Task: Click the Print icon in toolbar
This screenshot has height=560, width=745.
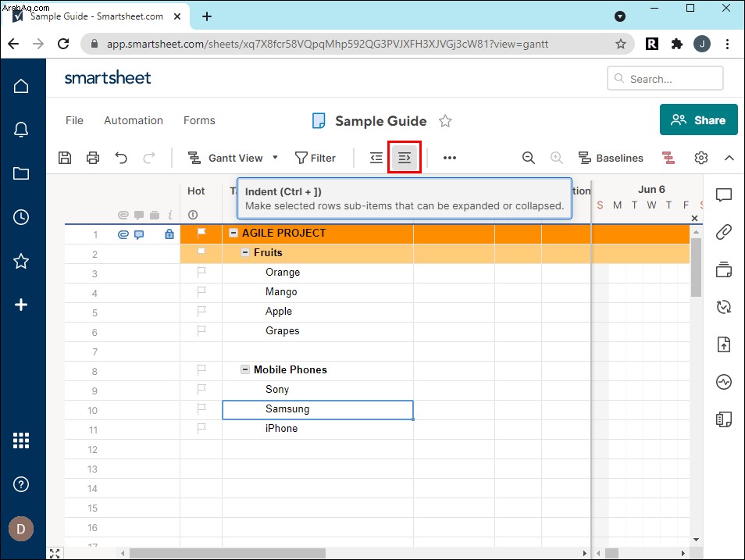Action: (x=93, y=158)
